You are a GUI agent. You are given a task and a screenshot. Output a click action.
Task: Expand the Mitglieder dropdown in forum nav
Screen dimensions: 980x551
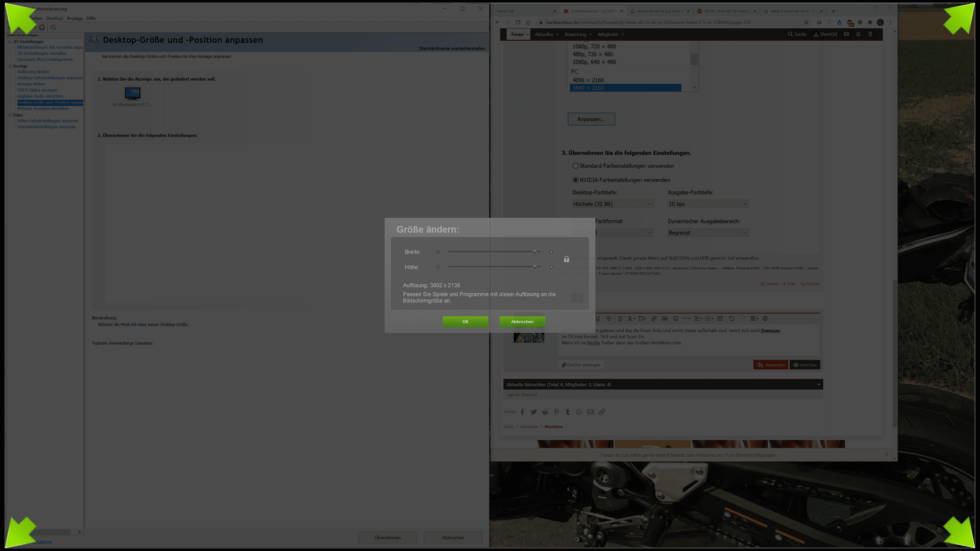(x=622, y=34)
